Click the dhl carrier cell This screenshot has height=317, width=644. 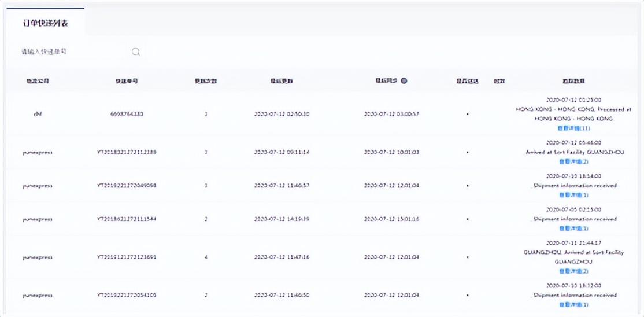38,114
